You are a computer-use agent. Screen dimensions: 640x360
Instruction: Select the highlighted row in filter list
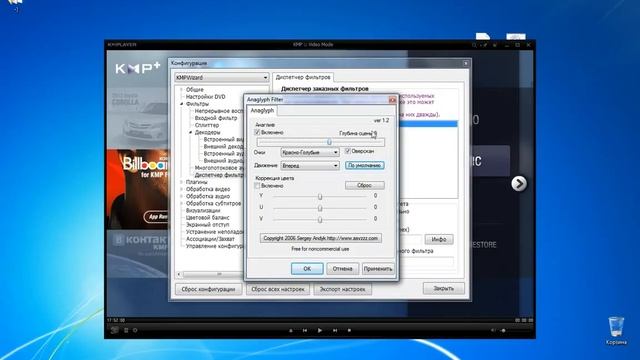pyautogui.click(x=428, y=123)
